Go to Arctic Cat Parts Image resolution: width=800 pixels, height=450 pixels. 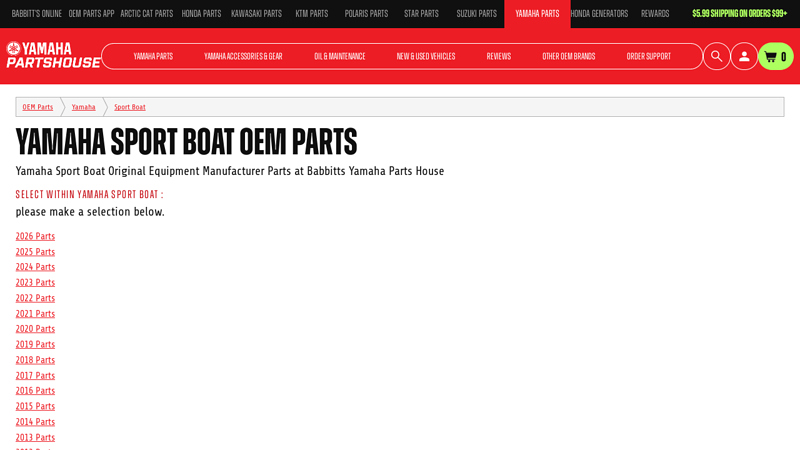(146, 14)
